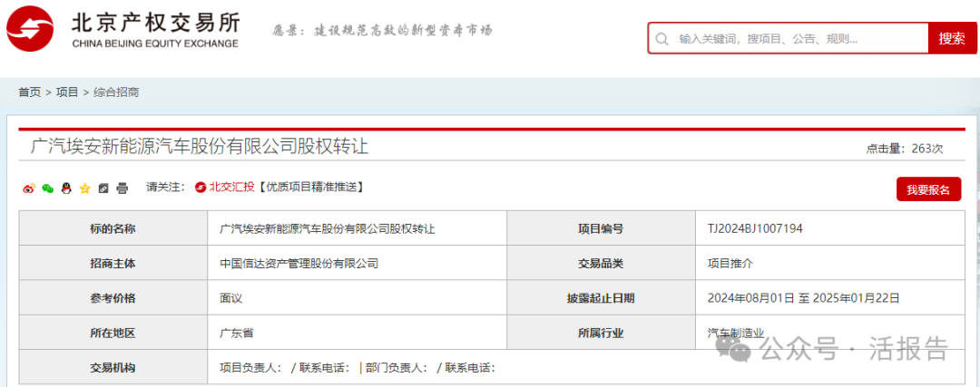
Task: Share the listing to Weibo
Action: (x=28, y=189)
